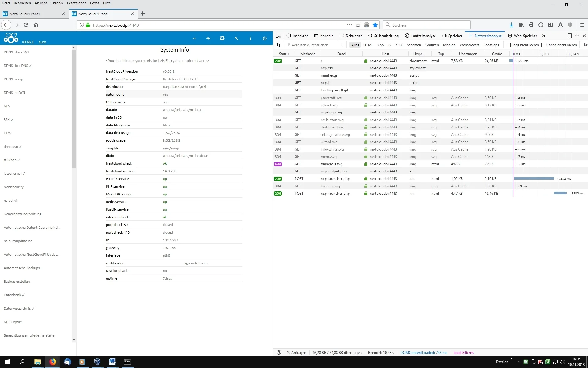Launch the NextCloudPi wizard wand icon
The width and height of the screenshot is (588, 368).
(236, 38)
